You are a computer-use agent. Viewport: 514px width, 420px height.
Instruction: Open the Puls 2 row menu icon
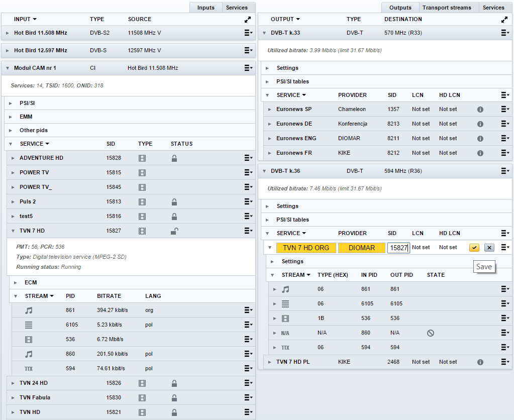248,201
